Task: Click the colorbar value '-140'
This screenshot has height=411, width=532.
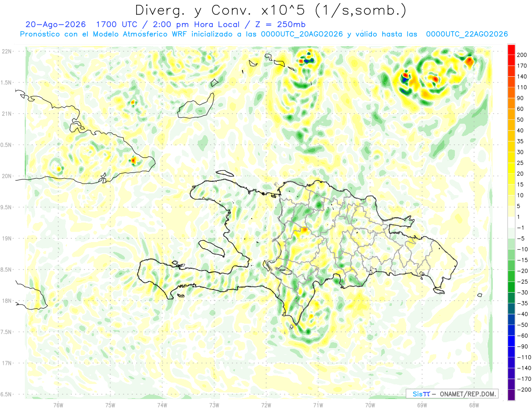Action: [525, 368]
